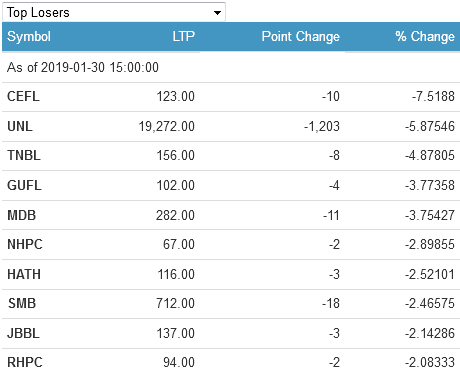Click the As of 2019-01-30 timestamp row
Viewport: 460px width, 373px height.
[x=231, y=68]
